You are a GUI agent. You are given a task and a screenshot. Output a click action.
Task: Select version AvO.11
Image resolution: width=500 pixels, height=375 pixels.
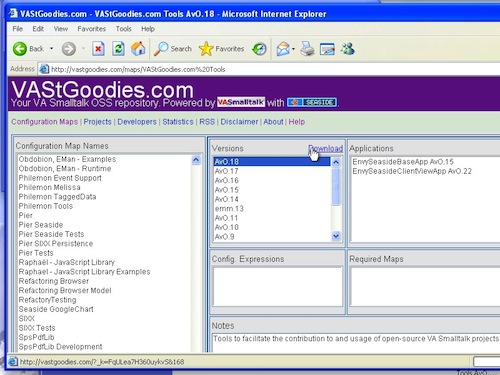tap(272, 218)
